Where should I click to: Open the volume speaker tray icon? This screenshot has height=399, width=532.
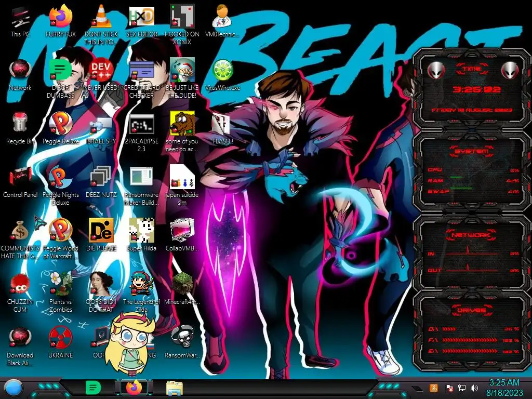coord(474,388)
